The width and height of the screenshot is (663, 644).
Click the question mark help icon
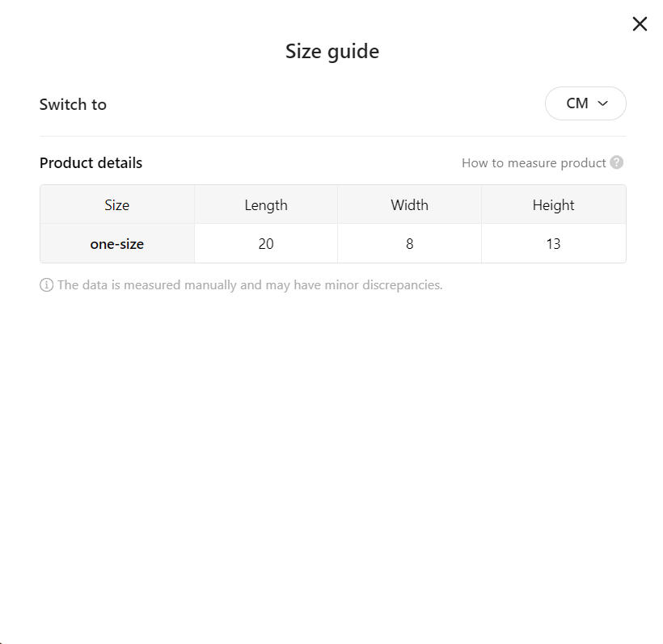(616, 162)
